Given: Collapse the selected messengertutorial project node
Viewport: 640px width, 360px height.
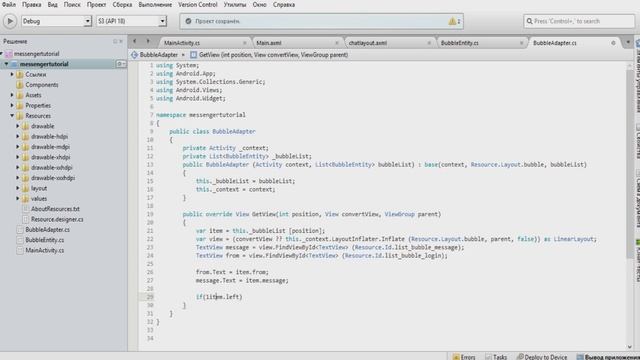Looking at the screenshot, I should point(7,64).
